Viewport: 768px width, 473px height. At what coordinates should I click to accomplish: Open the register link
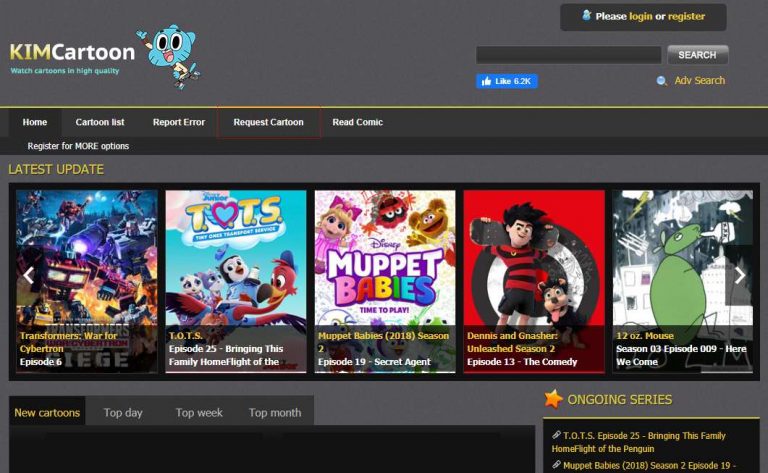pyautogui.click(x=686, y=16)
